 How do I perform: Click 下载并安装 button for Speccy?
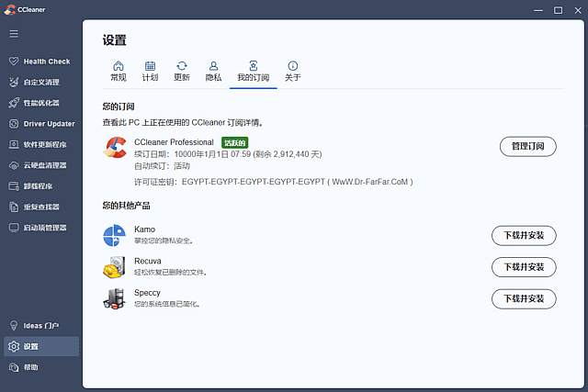click(x=524, y=298)
